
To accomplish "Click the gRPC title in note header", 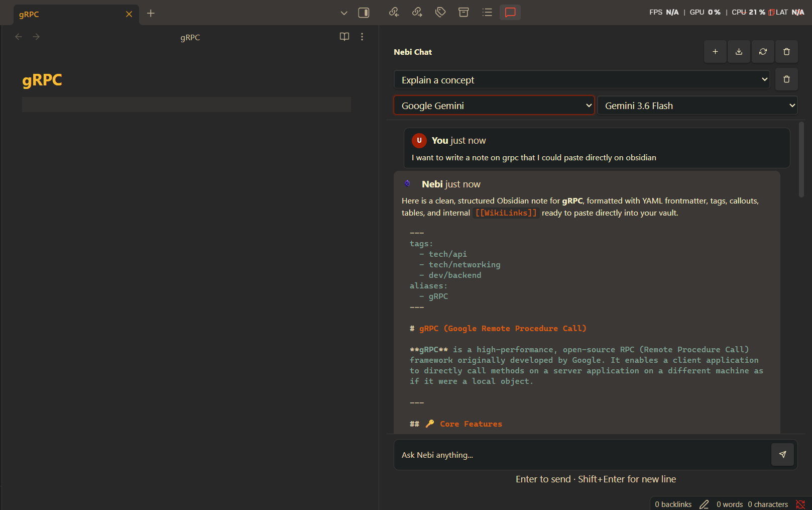I will click(190, 37).
